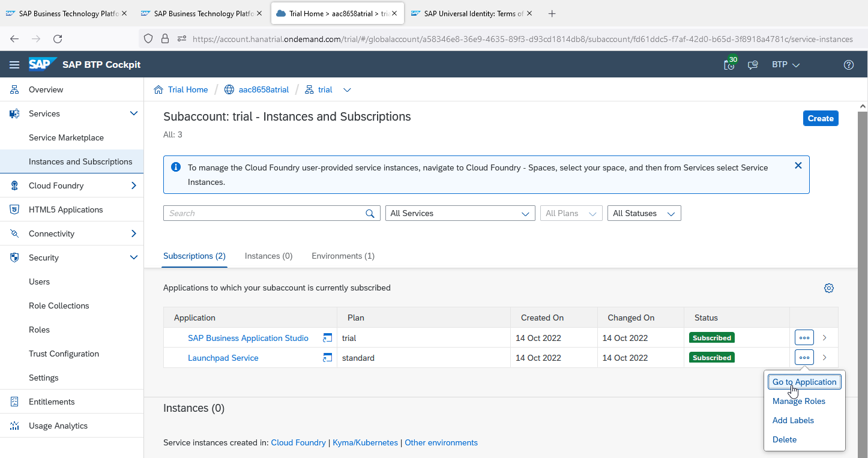Open the notifications bell in the cockpit header
Screen dimensions: 868x458
click(729, 64)
